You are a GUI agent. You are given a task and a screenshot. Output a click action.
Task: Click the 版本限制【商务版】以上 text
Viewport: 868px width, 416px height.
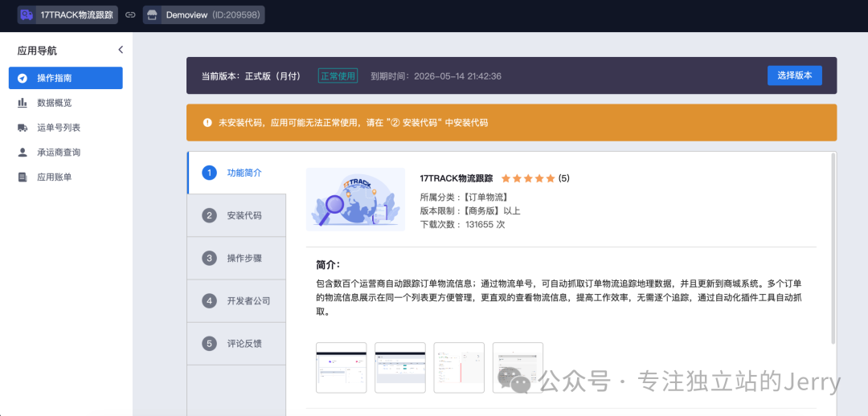click(x=470, y=210)
